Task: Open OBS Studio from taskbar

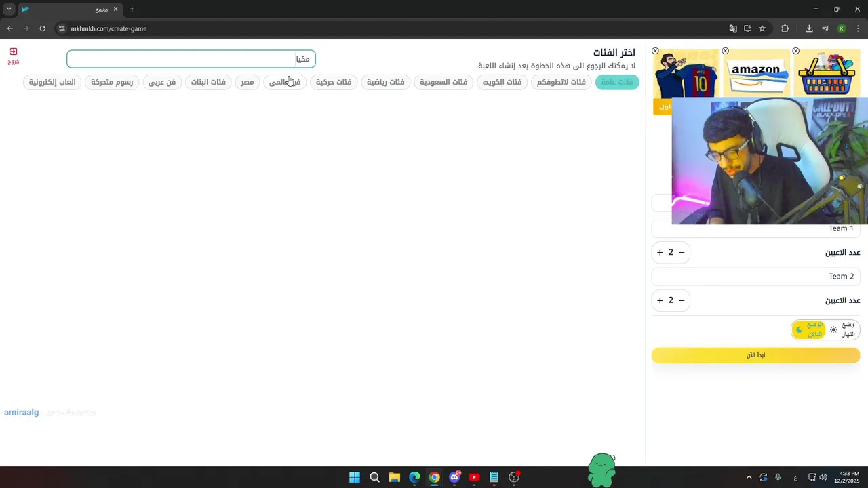Action: click(514, 477)
